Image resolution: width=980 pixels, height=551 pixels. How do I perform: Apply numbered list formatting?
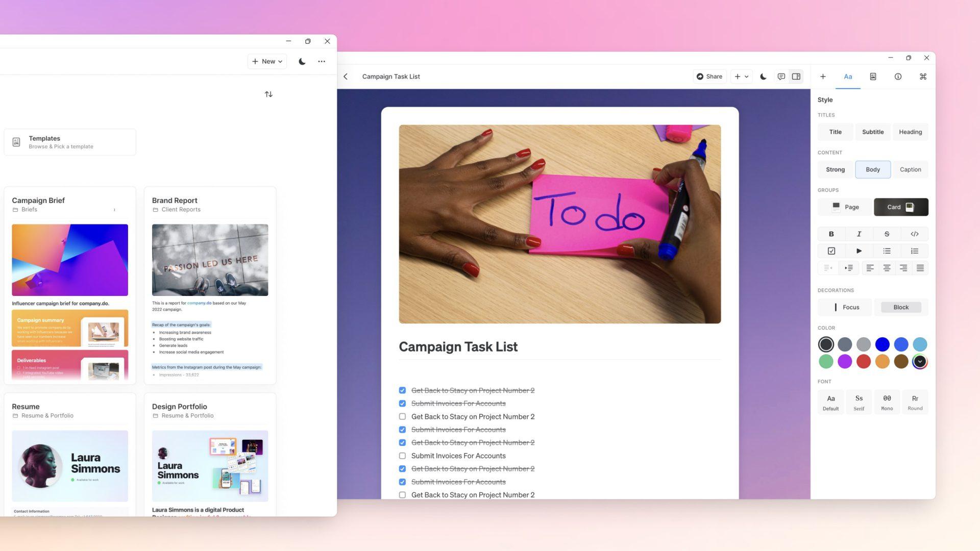pyautogui.click(x=914, y=251)
